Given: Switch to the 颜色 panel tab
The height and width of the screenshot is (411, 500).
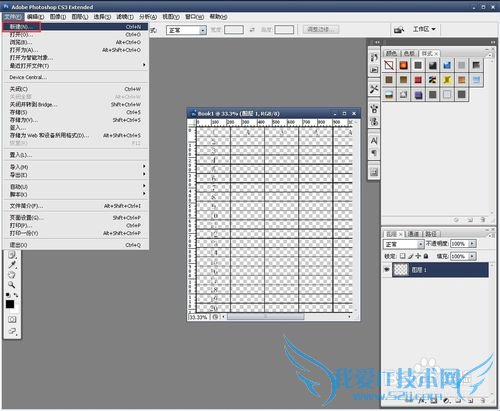Looking at the screenshot, I should pos(391,53).
